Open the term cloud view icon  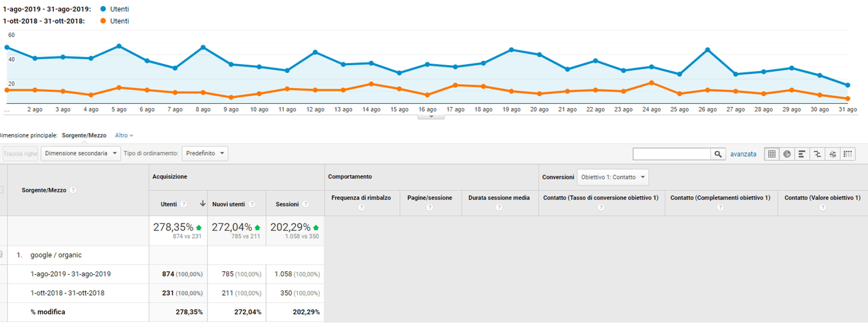(x=832, y=154)
